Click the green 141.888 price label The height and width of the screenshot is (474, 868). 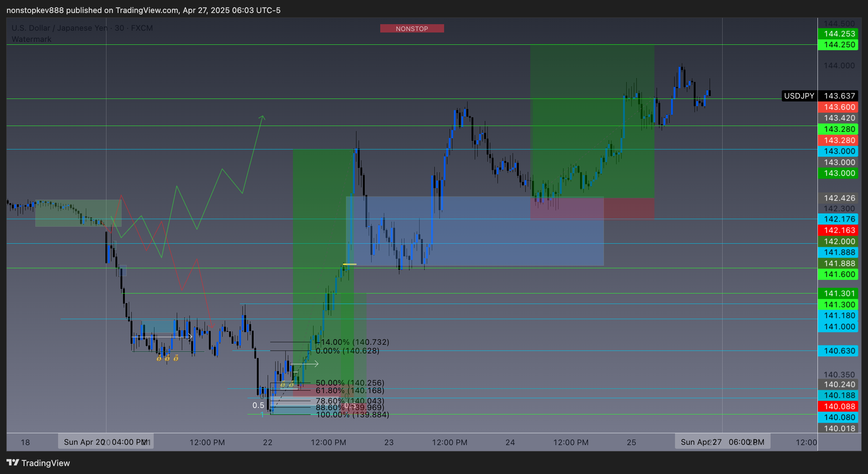pyautogui.click(x=838, y=263)
